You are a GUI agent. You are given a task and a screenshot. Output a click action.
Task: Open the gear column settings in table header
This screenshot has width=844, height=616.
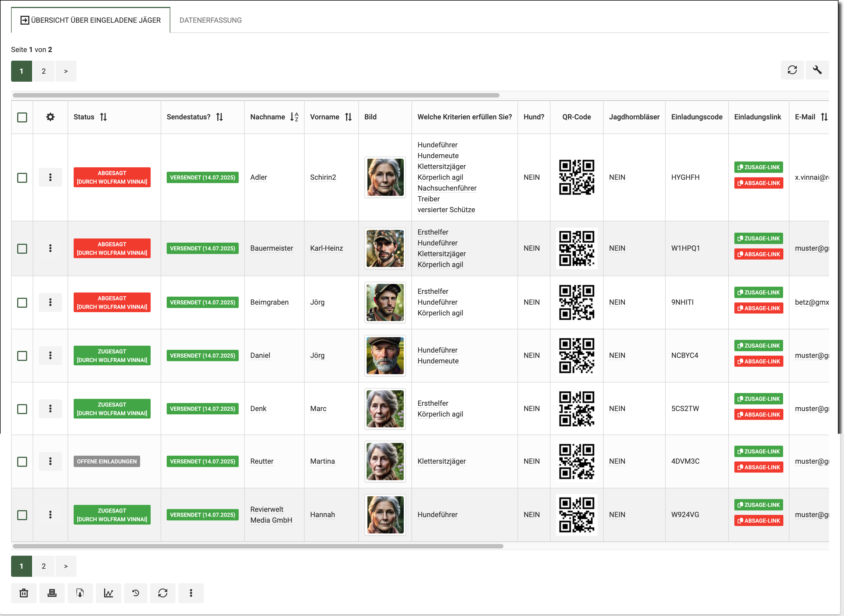coord(50,117)
